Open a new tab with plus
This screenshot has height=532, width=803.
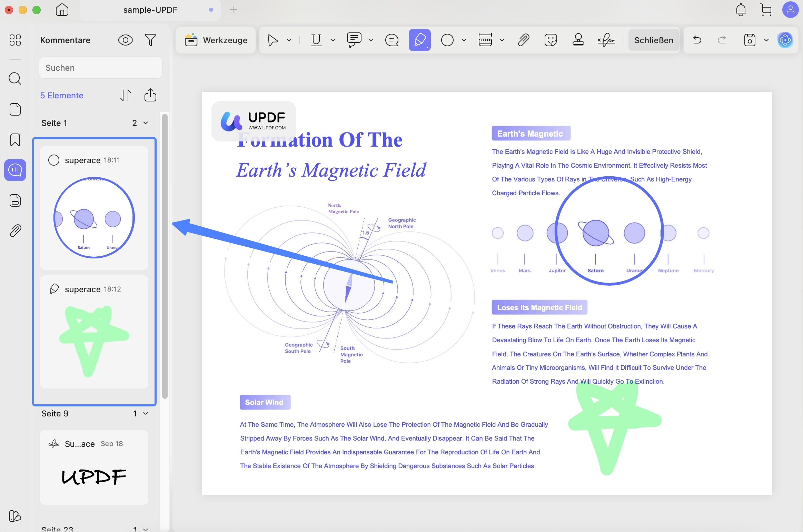pyautogui.click(x=233, y=10)
